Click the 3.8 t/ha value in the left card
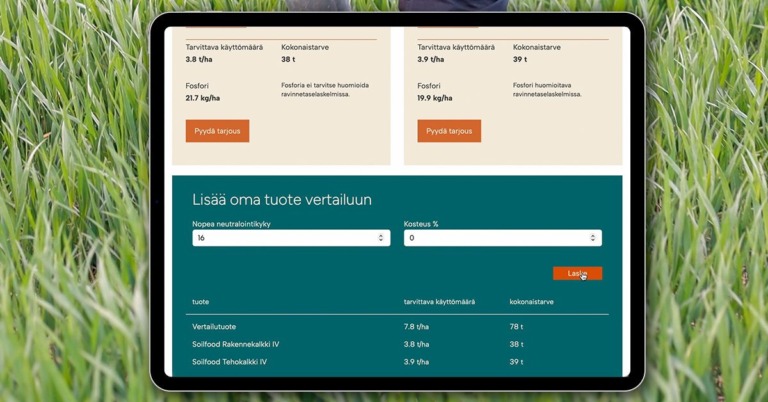 click(199, 59)
